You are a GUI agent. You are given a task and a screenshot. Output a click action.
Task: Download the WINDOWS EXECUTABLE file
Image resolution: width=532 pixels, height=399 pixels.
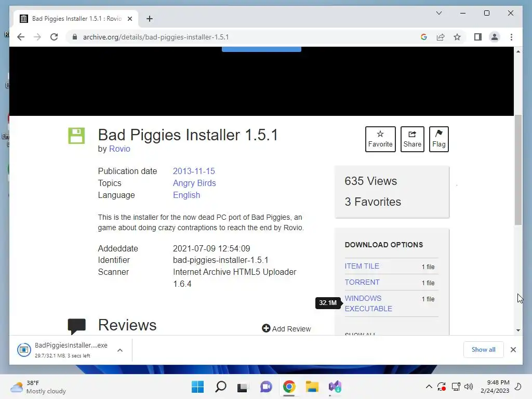368,303
